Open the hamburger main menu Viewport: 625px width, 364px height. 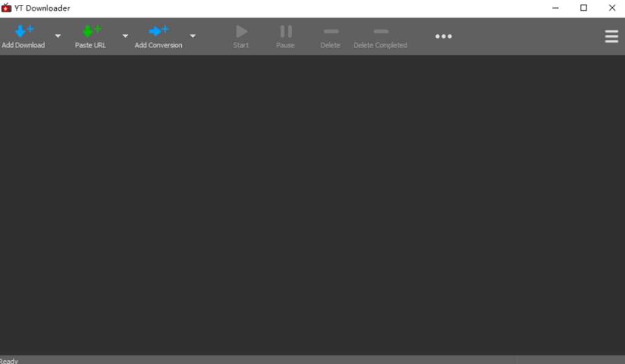tap(611, 37)
